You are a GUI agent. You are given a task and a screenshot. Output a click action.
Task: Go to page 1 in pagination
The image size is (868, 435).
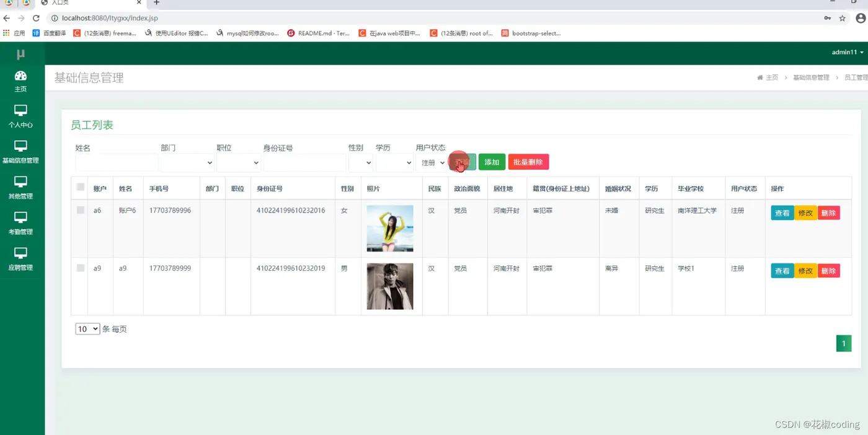[844, 343]
